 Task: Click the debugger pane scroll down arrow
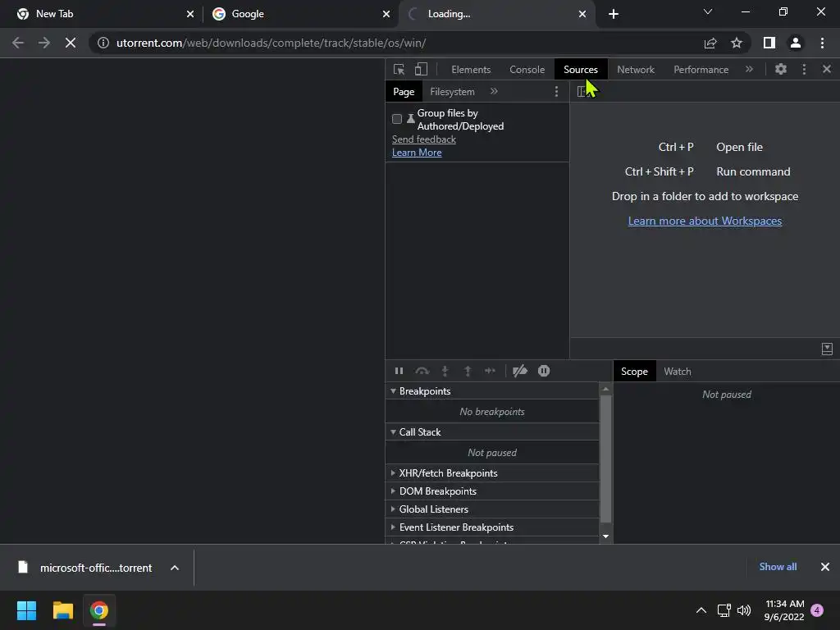click(x=605, y=536)
